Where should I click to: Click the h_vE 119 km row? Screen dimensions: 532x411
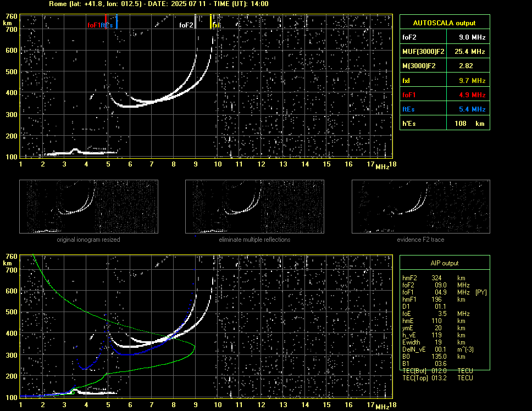point(434,335)
